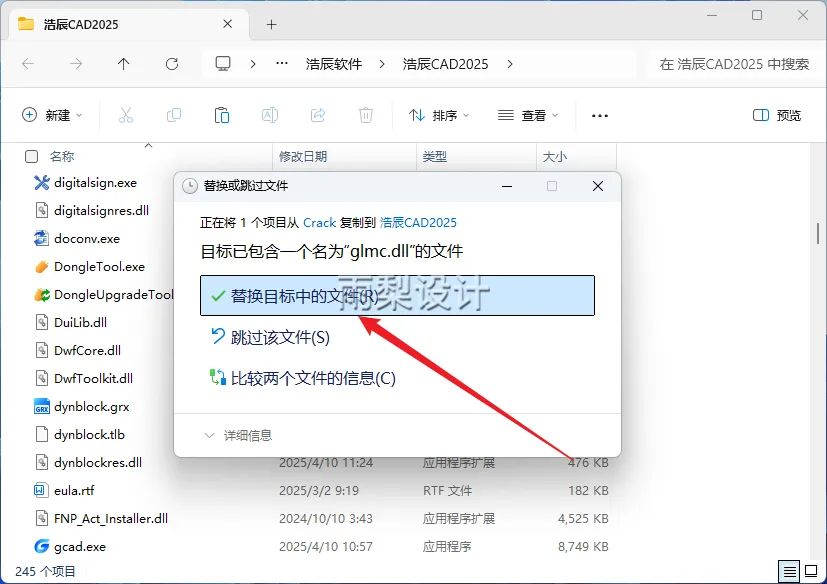The image size is (827, 584).
Task: Click the 4,525 KB size cell
Action: 583,519
